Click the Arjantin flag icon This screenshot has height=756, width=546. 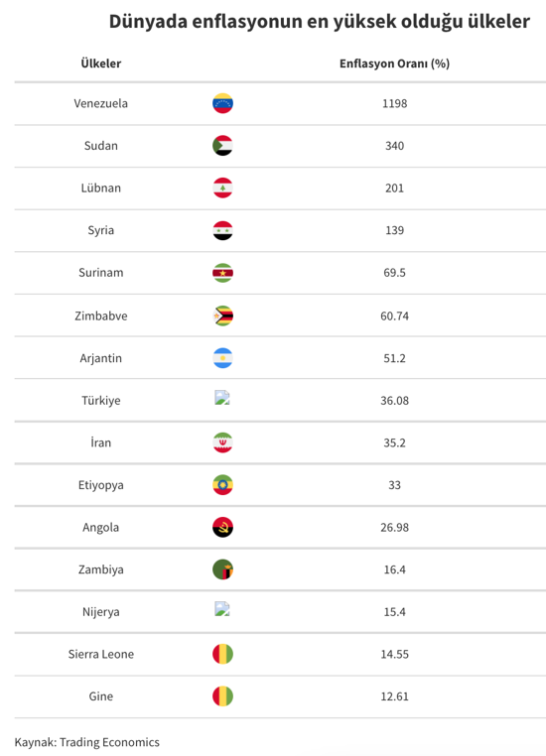222,358
